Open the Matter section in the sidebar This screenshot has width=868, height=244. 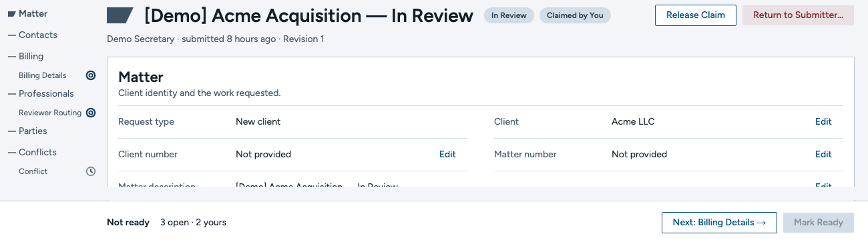pyautogui.click(x=33, y=13)
